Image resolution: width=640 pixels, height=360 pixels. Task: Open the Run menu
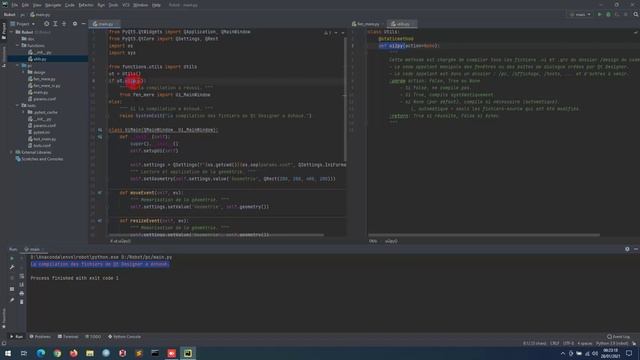101,5
